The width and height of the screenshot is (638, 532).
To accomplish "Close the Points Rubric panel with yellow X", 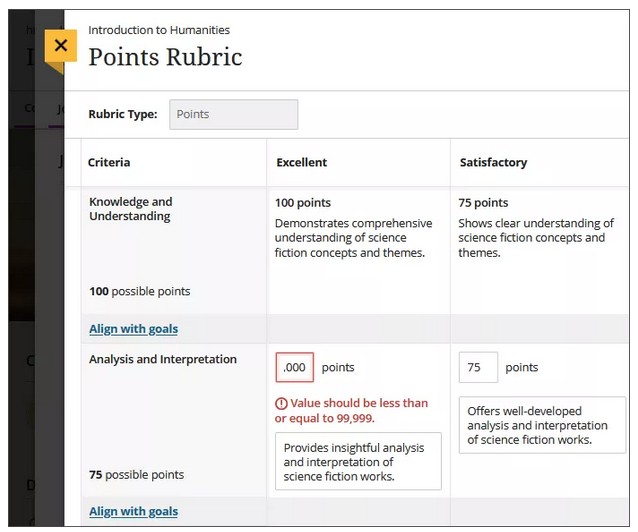I will click(x=60, y=46).
